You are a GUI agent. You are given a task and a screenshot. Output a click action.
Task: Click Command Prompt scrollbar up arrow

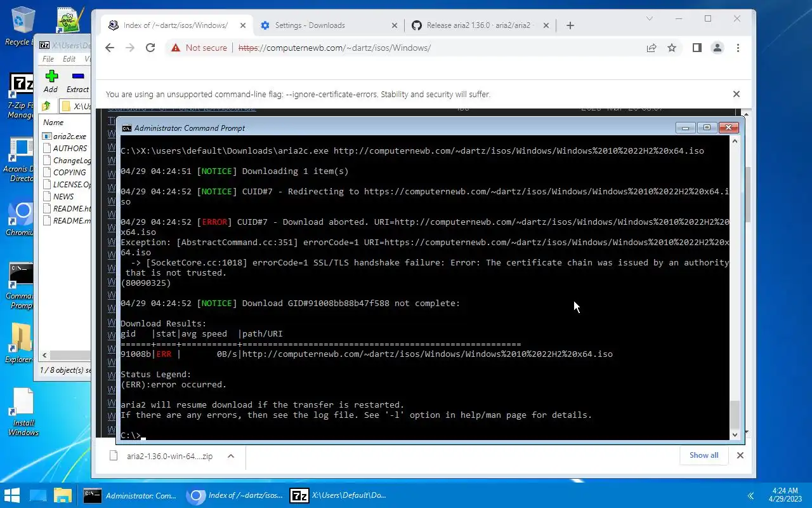tap(735, 140)
